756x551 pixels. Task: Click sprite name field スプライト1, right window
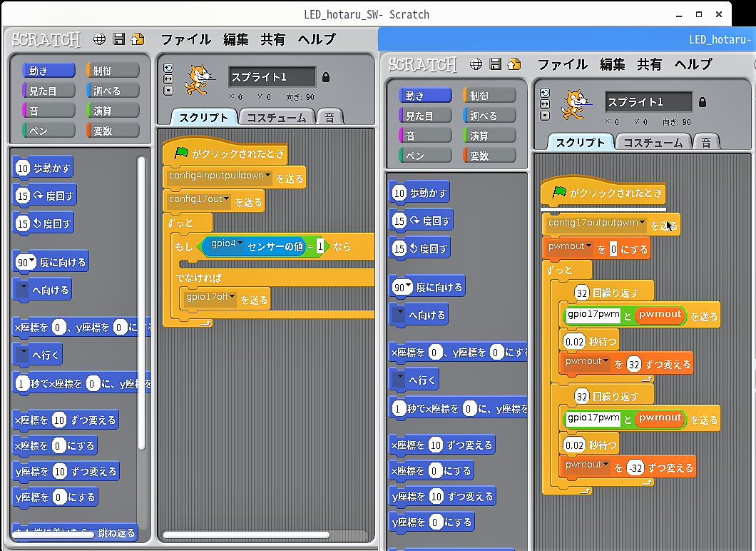pyautogui.click(x=648, y=102)
